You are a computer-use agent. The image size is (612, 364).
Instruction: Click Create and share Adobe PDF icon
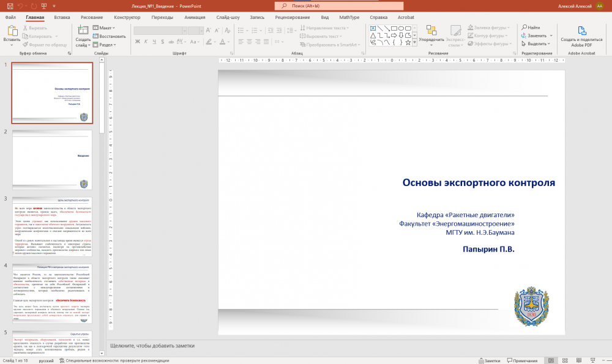581,32
